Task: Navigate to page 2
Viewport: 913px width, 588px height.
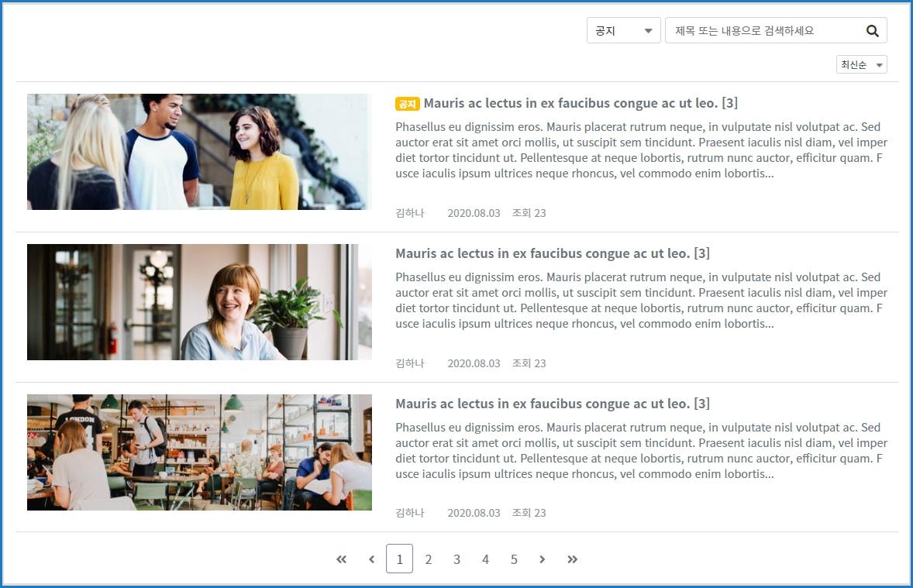Action: [428, 559]
